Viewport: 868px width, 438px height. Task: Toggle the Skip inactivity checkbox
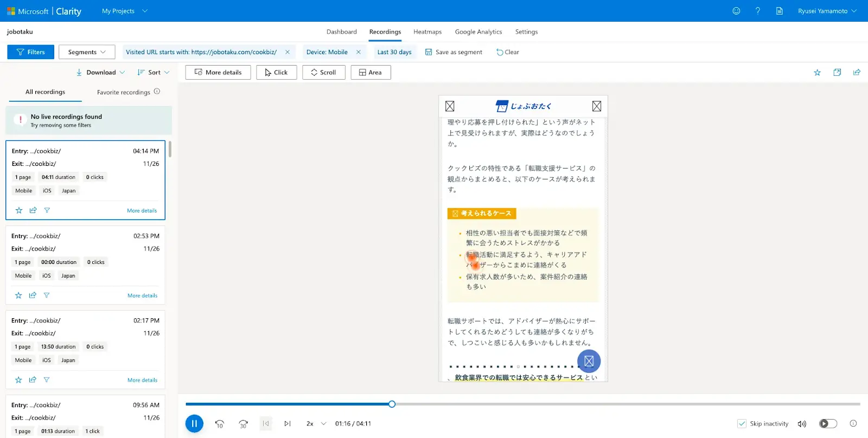[742, 423]
